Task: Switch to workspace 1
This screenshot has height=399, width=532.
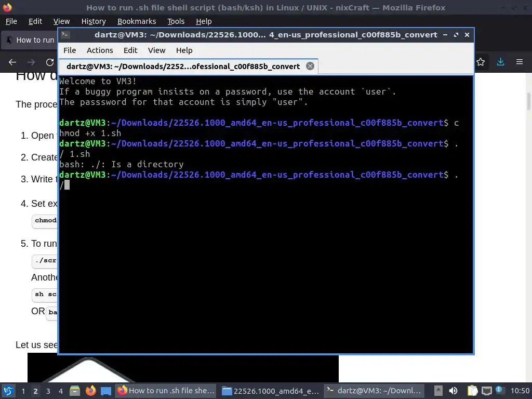Action: tap(23, 391)
